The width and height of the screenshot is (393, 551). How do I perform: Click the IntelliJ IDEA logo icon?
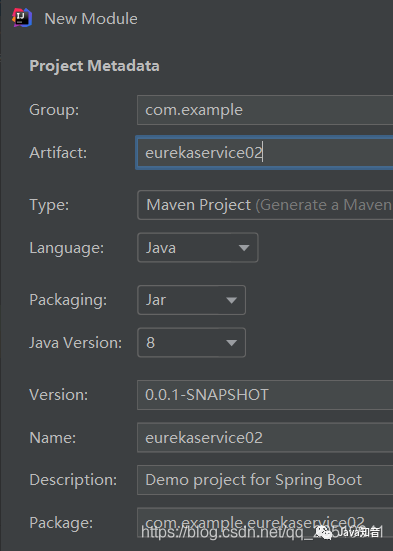click(22, 18)
